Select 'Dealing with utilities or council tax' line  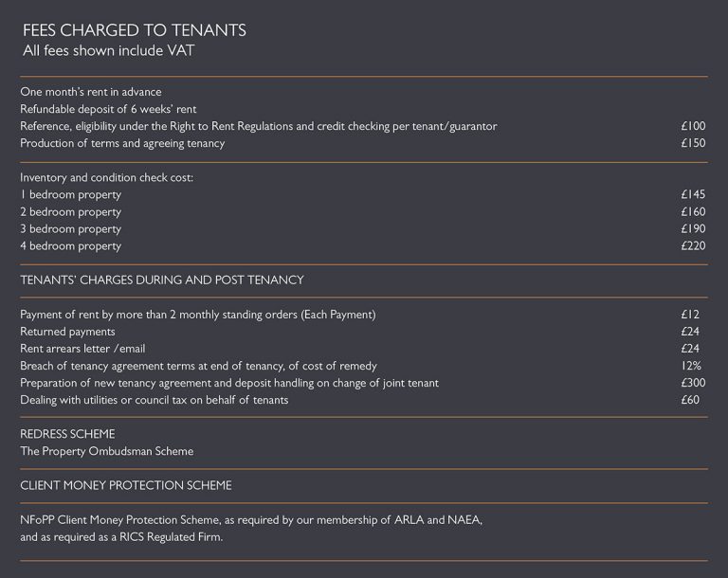click(x=155, y=400)
